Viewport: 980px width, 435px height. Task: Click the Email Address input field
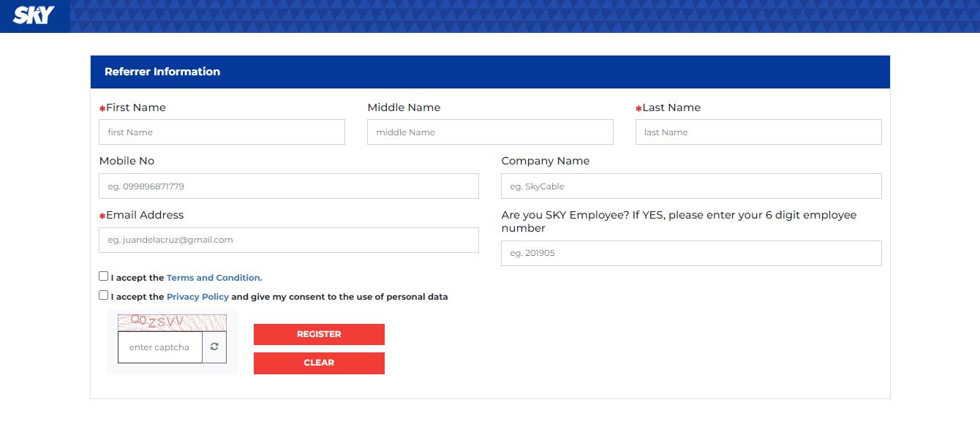click(x=288, y=240)
